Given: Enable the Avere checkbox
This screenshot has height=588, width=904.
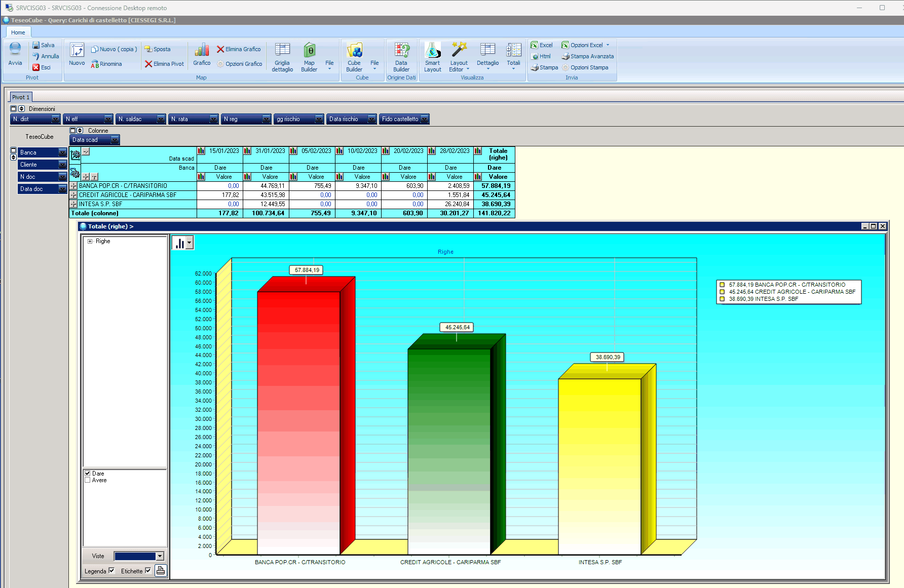Looking at the screenshot, I should click(88, 480).
